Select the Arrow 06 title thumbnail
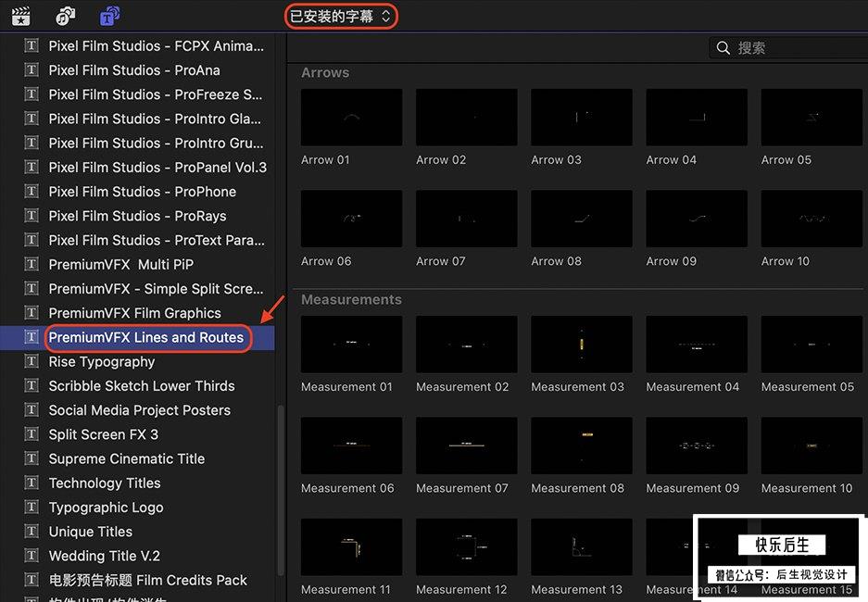 (x=351, y=219)
